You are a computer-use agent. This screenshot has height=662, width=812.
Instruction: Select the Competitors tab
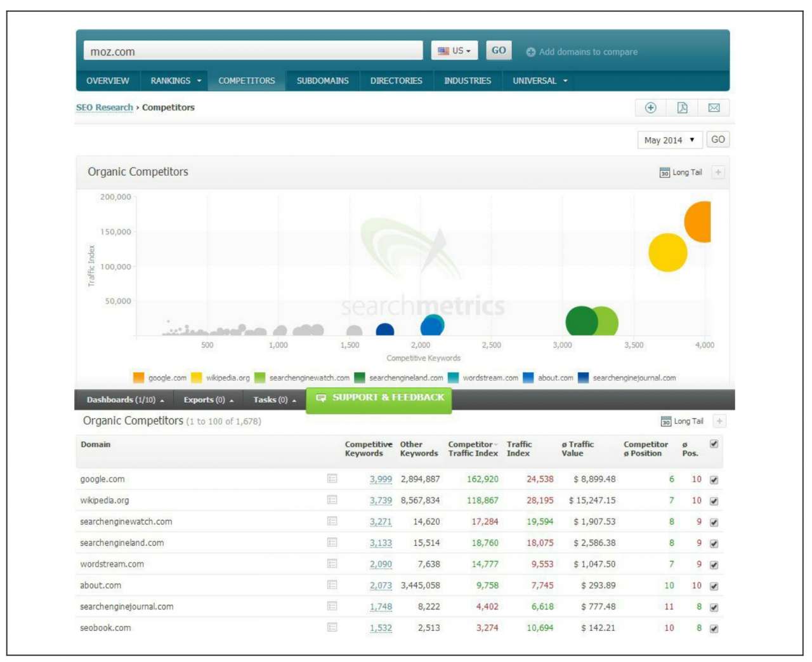click(x=247, y=81)
